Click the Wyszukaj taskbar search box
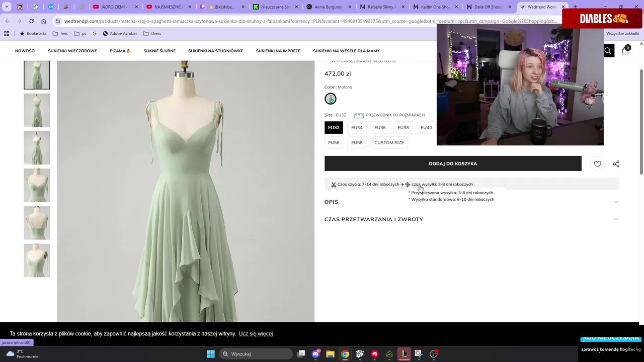This screenshot has width=644, height=362. (x=256, y=354)
